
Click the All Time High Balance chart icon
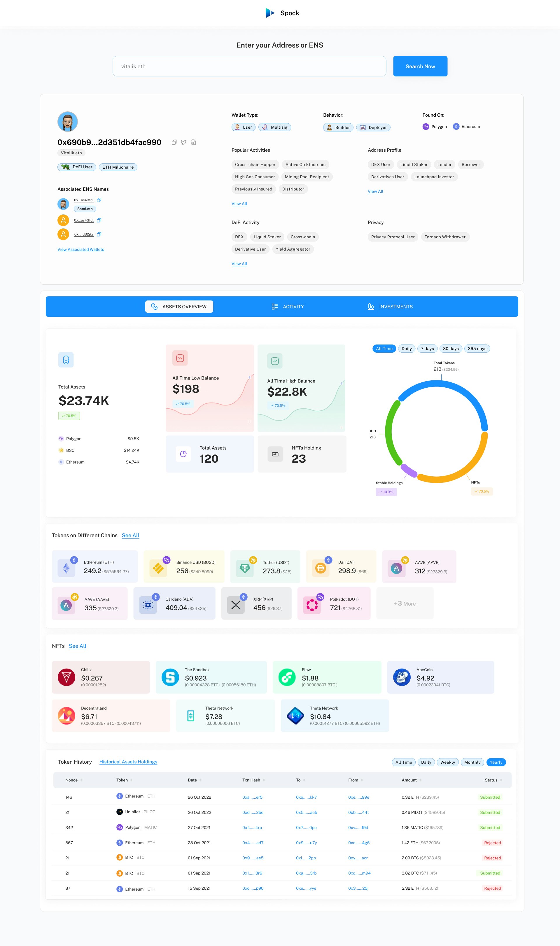[x=275, y=361]
